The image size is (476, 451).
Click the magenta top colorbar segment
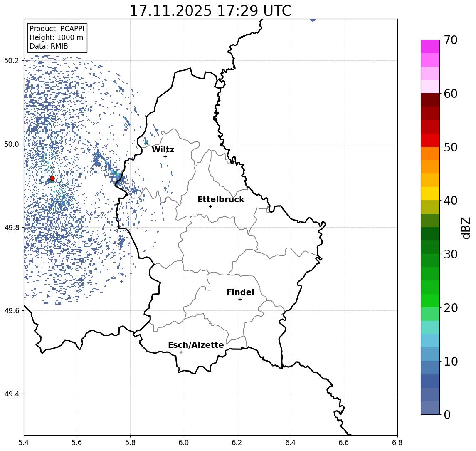430,47
